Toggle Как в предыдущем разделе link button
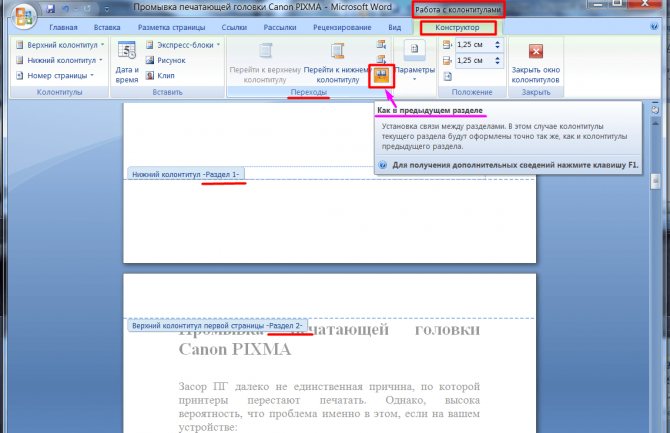Viewport: 670px width, 433px height. [381, 76]
